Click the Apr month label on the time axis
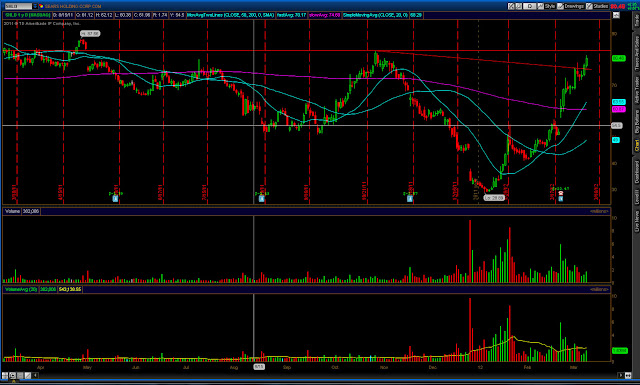Viewport: 640px width, 385px height. point(40,367)
